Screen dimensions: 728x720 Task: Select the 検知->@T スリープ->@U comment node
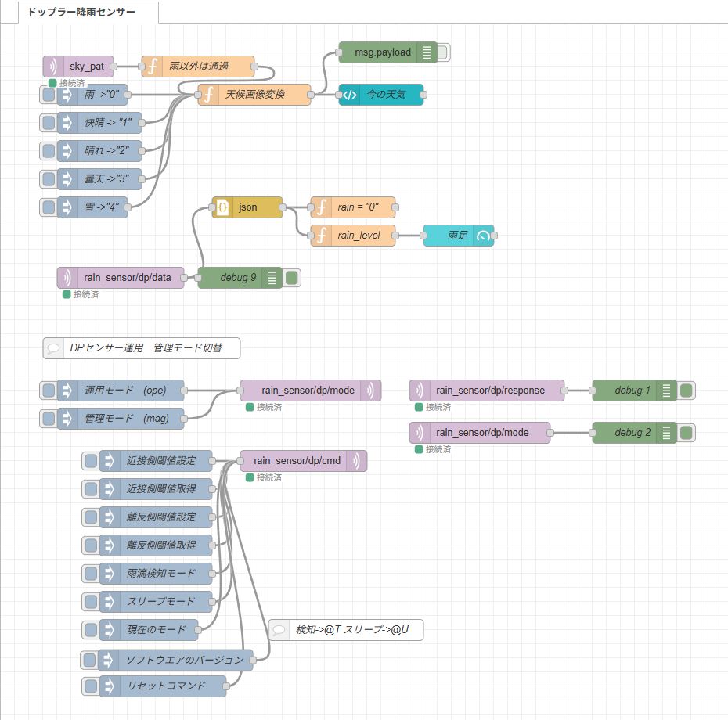pos(345,630)
